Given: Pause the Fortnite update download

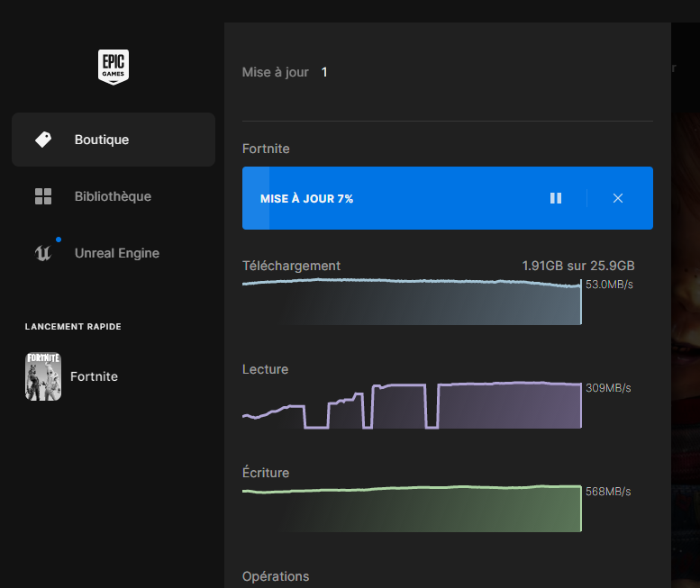Looking at the screenshot, I should tap(556, 198).
